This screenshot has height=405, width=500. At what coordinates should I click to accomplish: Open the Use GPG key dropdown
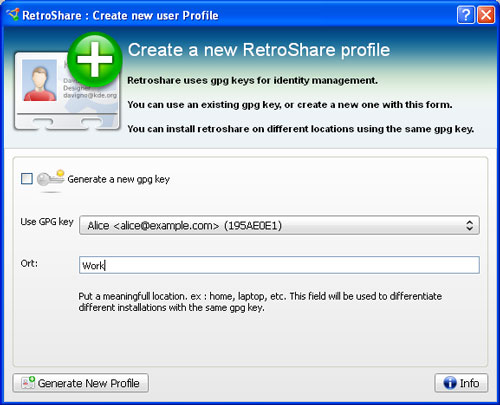point(279,225)
